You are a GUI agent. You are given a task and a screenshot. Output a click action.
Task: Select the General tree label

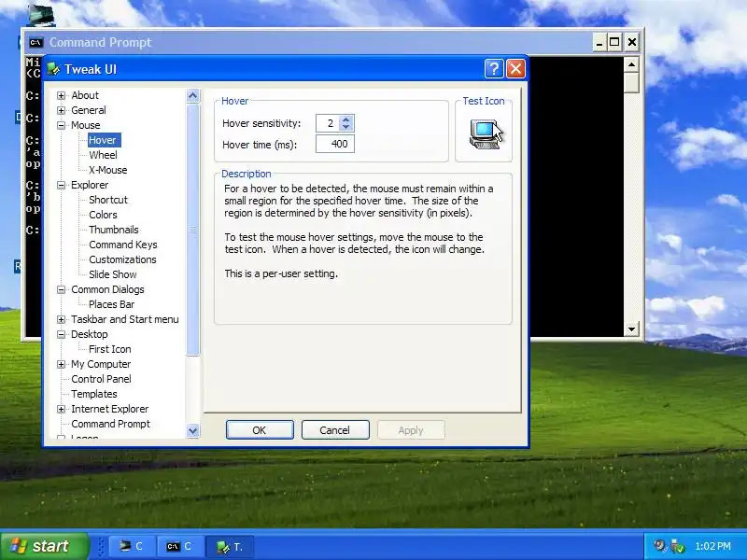[x=89, y=110]
